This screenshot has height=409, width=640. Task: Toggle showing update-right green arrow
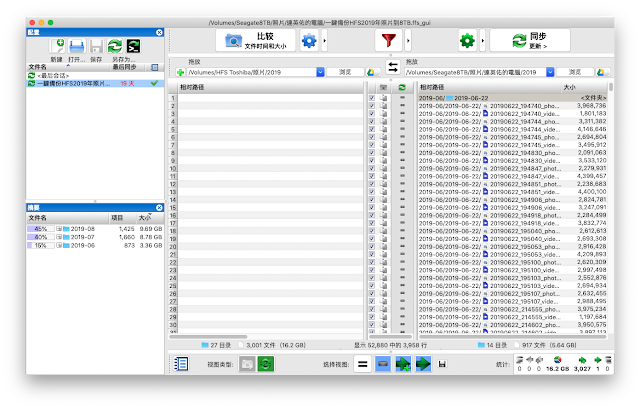tap(423, 364)
